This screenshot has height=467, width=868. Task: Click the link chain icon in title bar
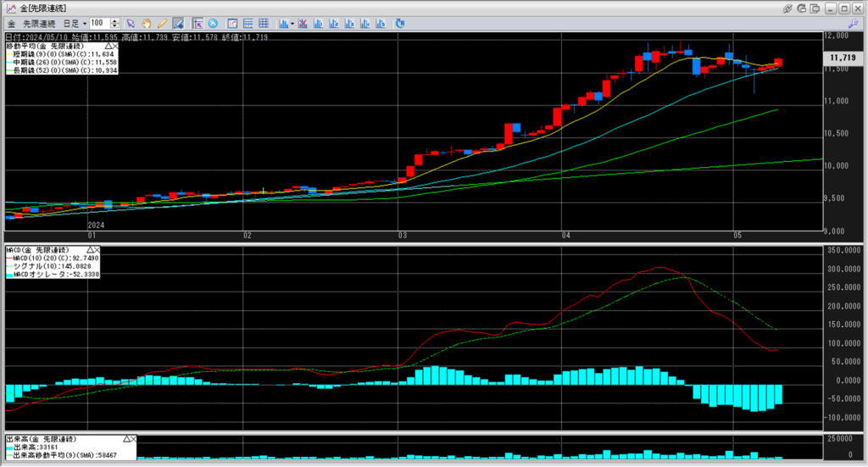pyautogui.click(x=788, y=8)
